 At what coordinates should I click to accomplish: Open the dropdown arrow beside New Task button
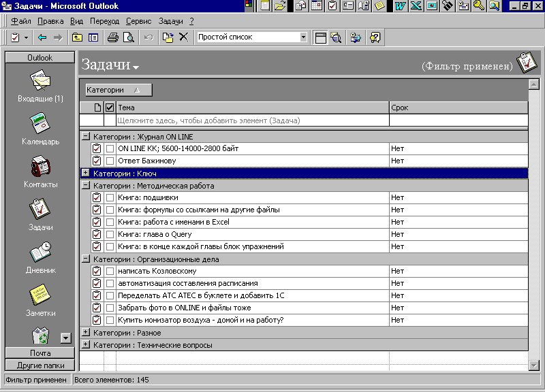26,37
